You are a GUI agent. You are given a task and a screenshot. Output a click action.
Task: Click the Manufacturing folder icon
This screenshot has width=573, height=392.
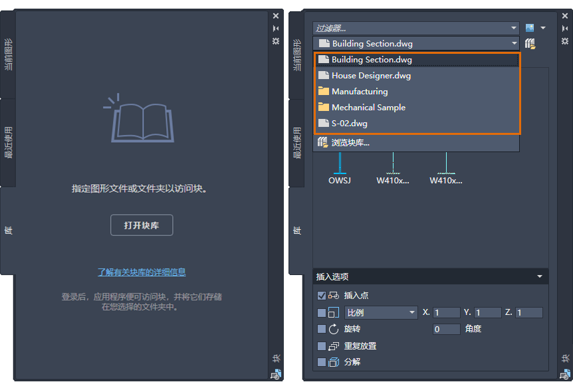[x=324, y=91]
